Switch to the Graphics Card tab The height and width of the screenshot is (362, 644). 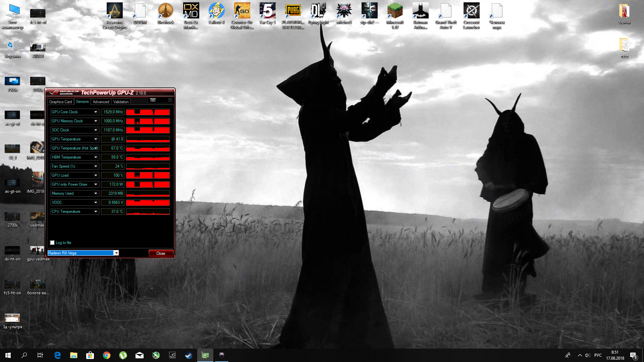60,102
